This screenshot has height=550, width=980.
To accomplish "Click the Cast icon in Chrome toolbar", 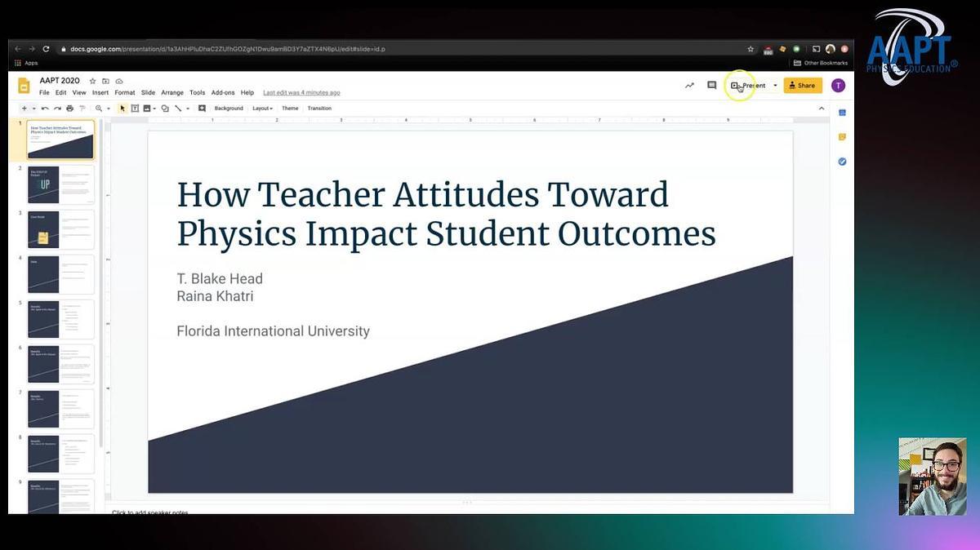I will coord(816,49).
